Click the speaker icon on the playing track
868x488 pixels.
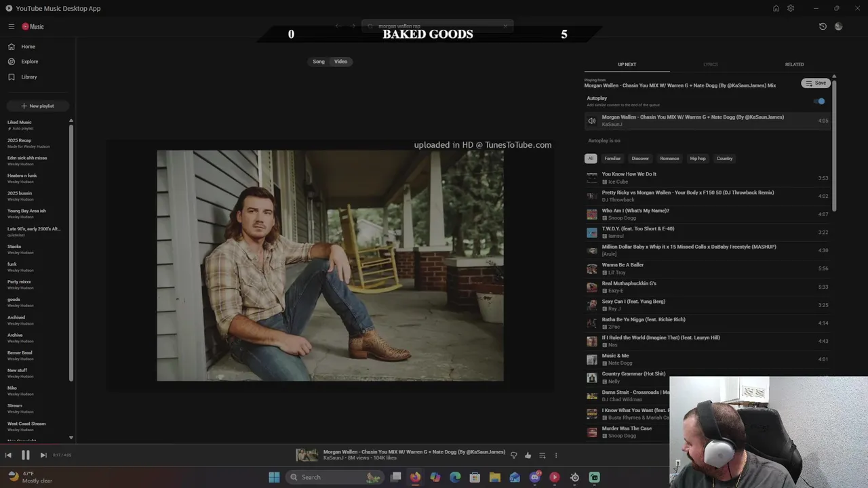pos(592,121)
